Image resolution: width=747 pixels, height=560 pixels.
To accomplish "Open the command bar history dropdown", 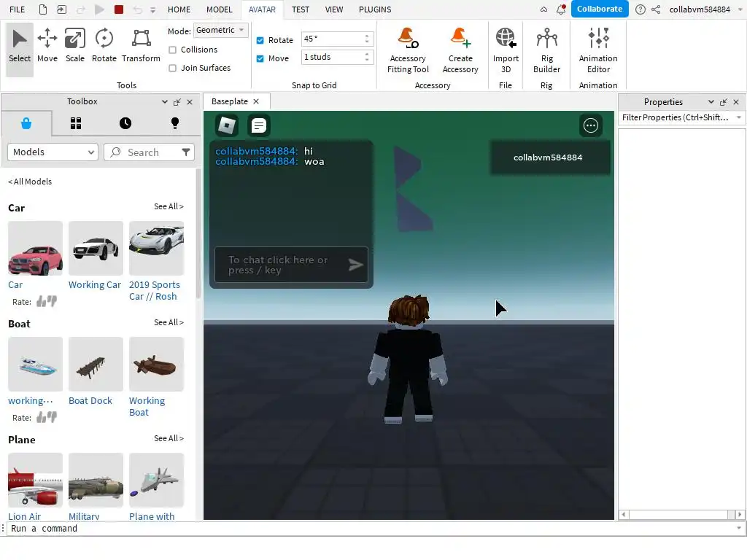I will click(x=739, y=528).
